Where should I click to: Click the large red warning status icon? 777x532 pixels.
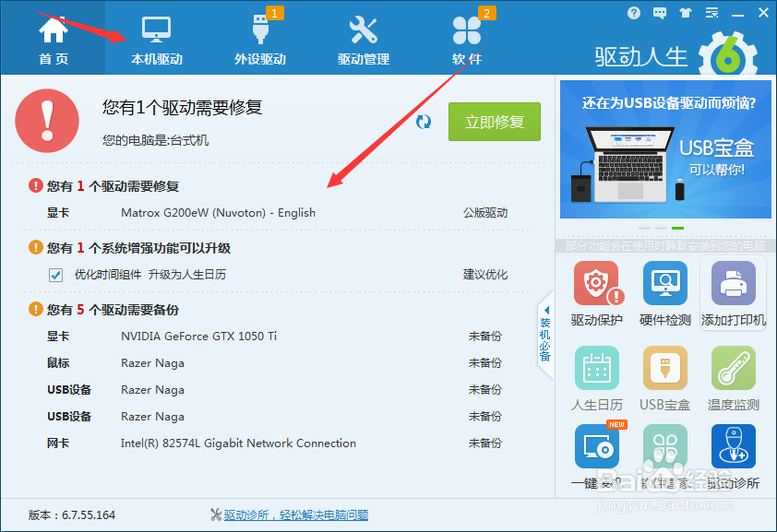click(x=47, y=121)
